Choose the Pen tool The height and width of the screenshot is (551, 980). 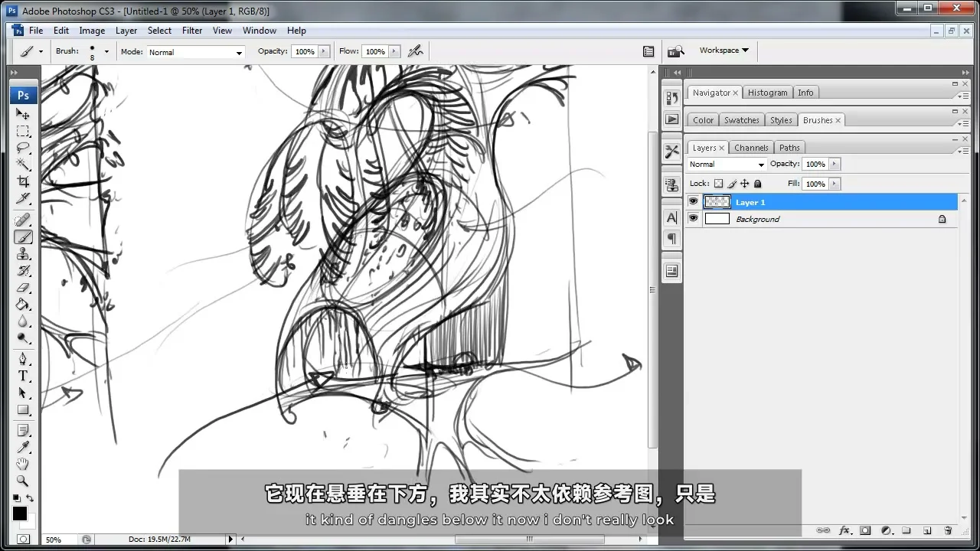tap(23, 359)
